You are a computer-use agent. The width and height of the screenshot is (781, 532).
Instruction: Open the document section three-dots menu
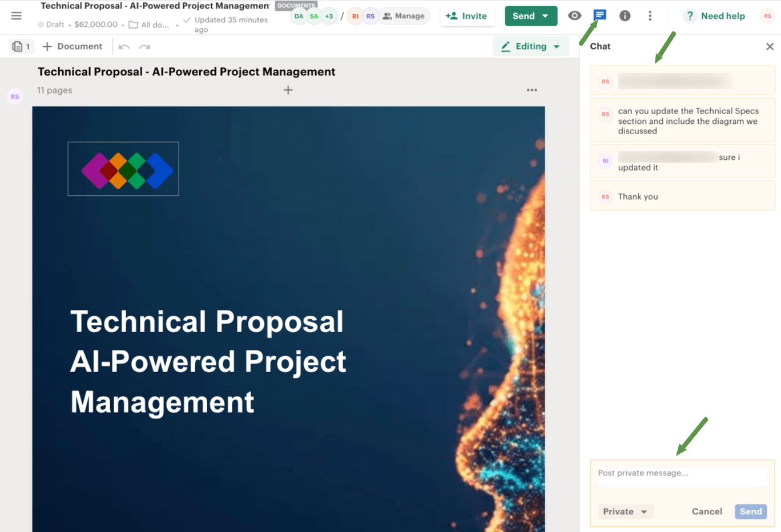(x=532, y=90)
